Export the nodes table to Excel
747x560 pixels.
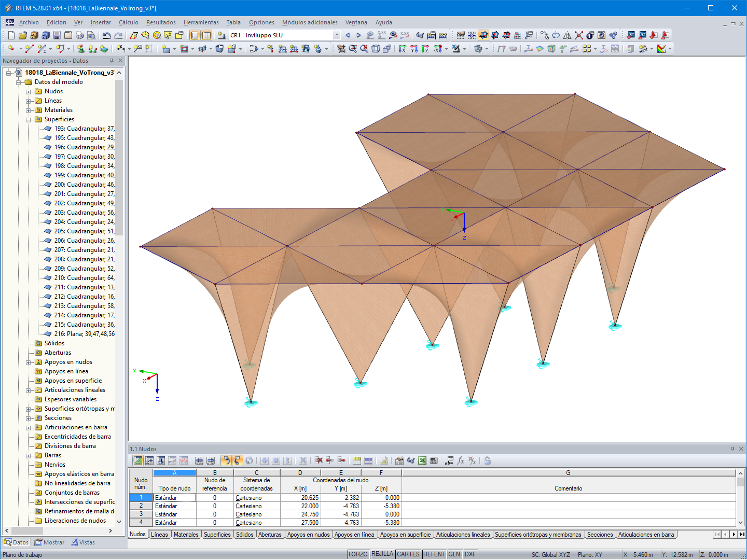422,460
